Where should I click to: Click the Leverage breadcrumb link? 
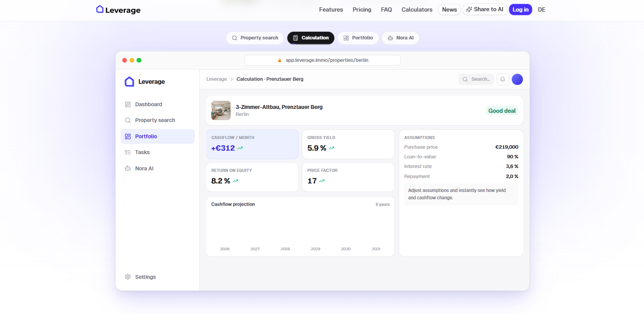click(217, 79)
